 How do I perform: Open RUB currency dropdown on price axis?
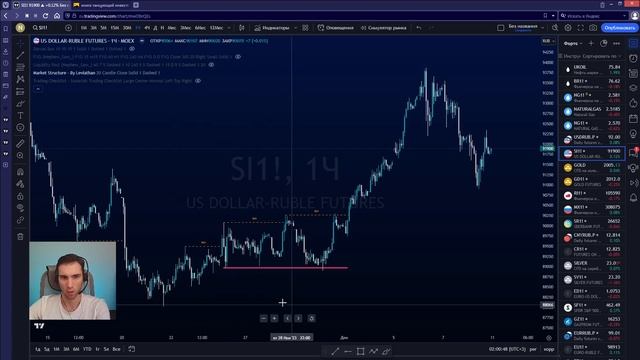point(548,41)
